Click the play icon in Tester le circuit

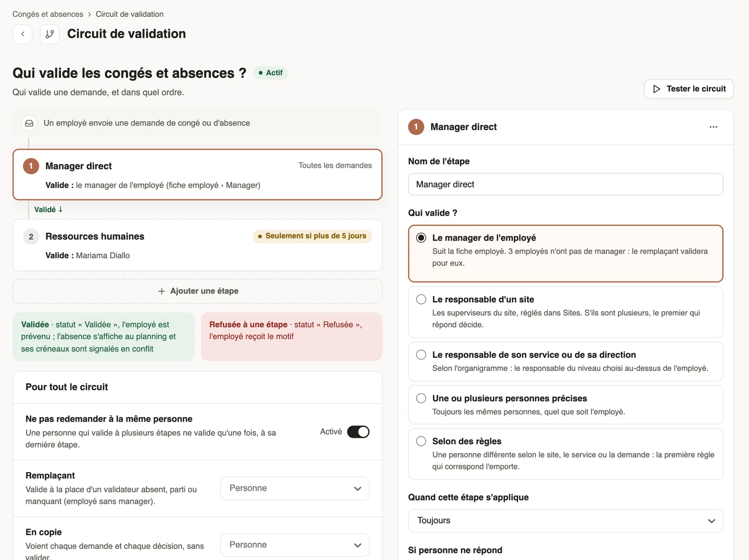[x=657, y=89]
